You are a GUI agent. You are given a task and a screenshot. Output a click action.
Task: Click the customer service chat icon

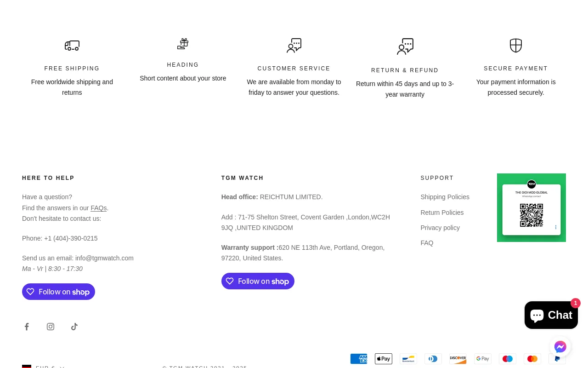pos(294,46)
